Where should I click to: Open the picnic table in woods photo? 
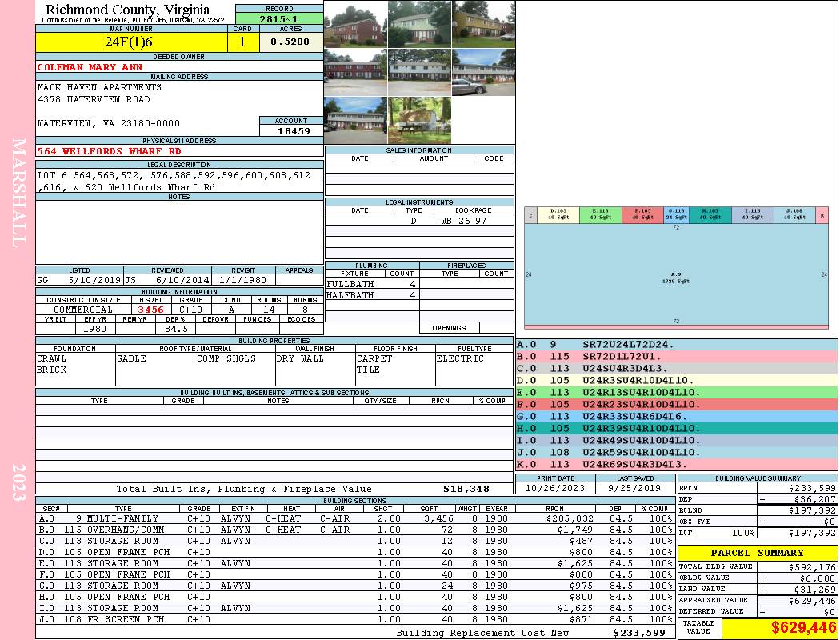tap(419, 120)
